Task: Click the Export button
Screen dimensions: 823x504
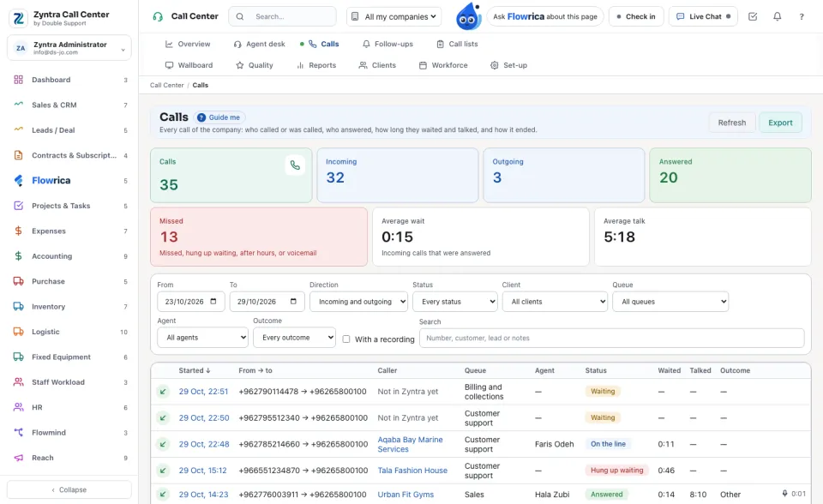Action: click(x=780, y=123)
